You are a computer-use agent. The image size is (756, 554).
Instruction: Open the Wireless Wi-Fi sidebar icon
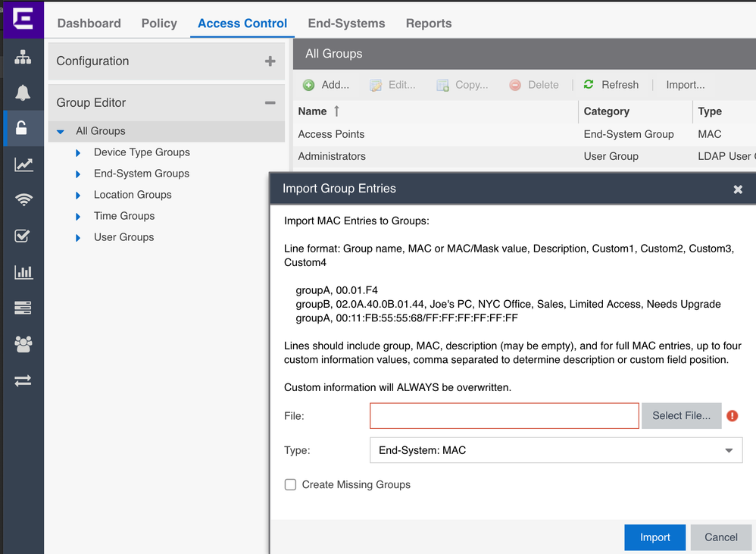(x=23, y=200)
